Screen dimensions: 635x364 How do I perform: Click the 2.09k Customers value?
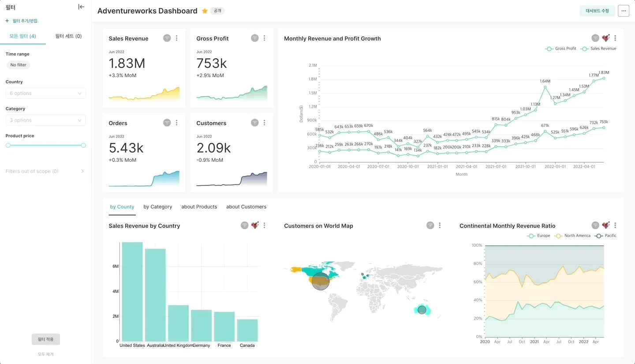pos(214,148)
